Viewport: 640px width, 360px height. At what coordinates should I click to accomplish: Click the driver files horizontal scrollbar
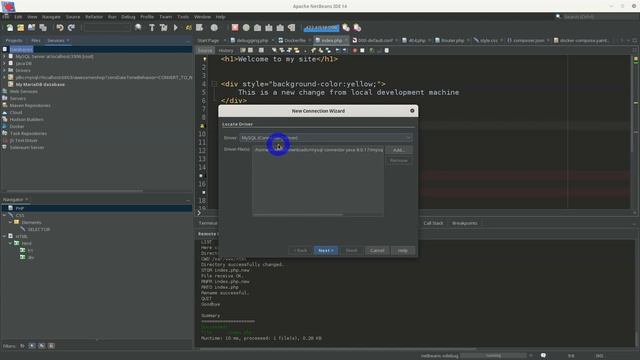click(x=298, y=215)
